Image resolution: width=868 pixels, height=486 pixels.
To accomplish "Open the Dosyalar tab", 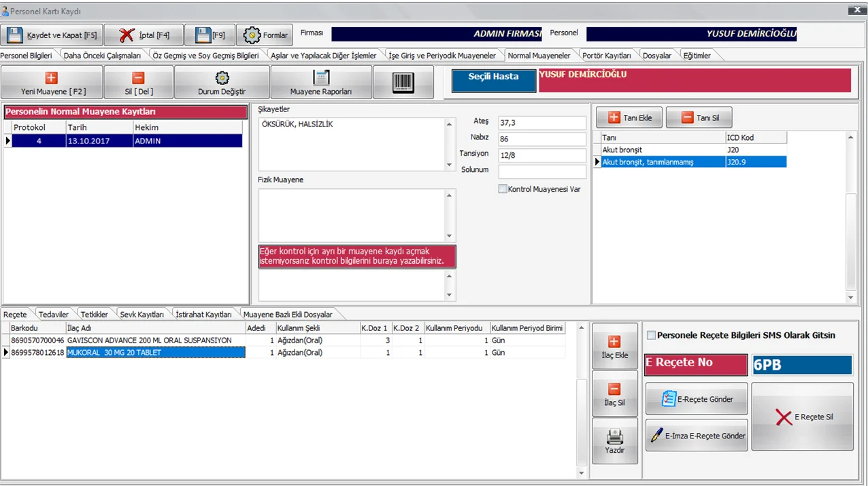I will (657, 56).
